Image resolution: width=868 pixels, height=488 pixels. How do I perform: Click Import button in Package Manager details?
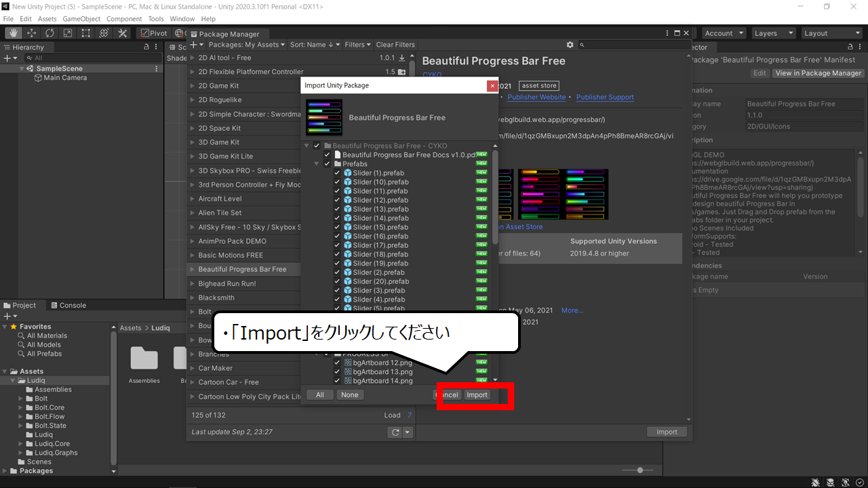[x=667, y=432]
